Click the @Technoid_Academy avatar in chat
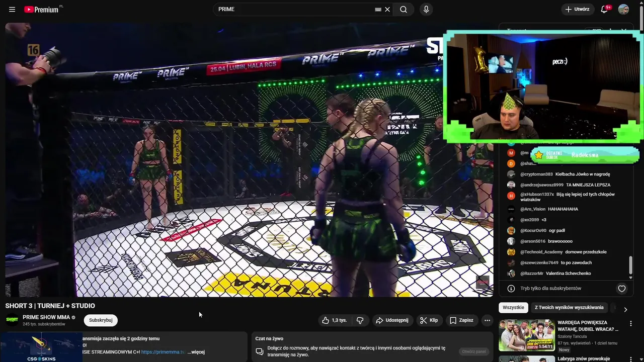 click(511, 252)
